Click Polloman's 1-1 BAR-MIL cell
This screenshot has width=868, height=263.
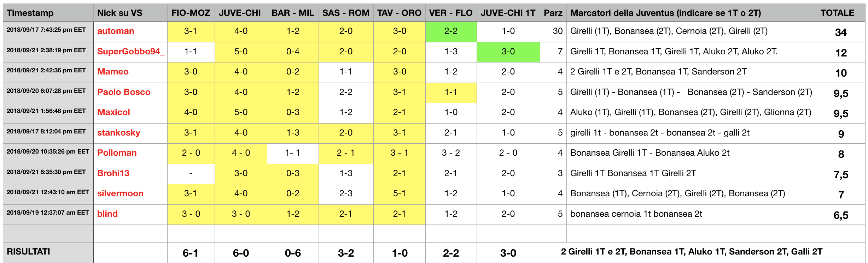[x=293, y=154]
